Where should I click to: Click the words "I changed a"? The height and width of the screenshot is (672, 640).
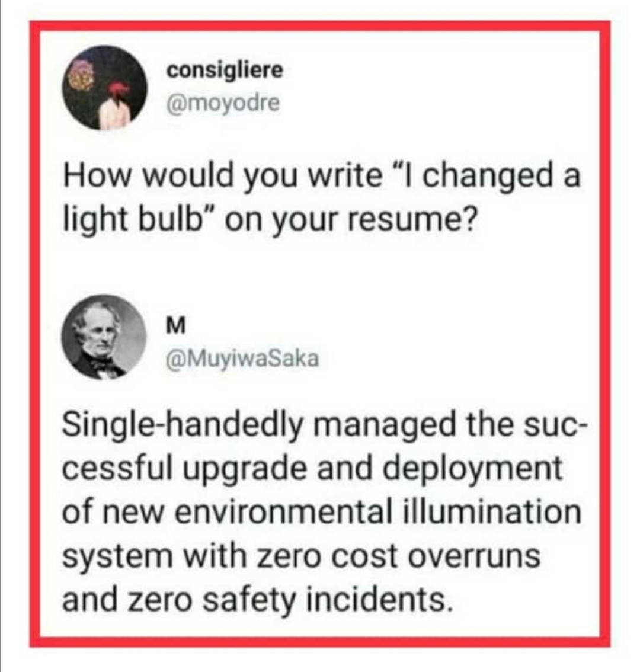tap(494, 178)
